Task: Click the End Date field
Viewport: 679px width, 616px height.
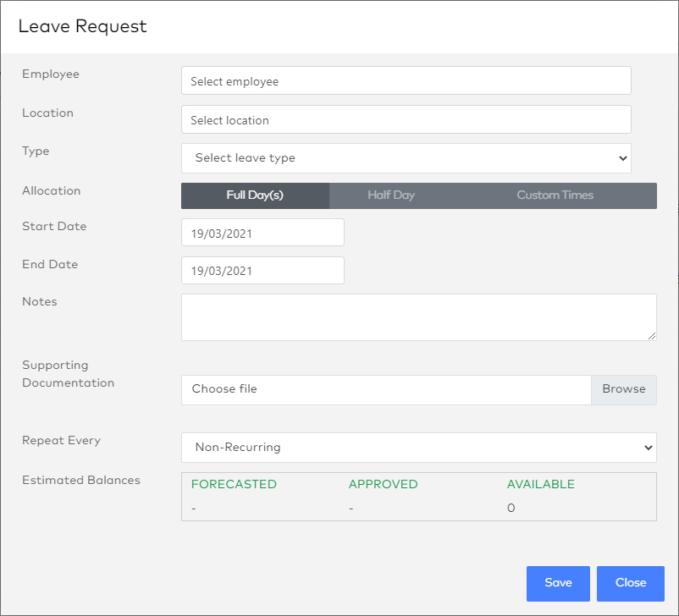Action: [x=262, y=270]
